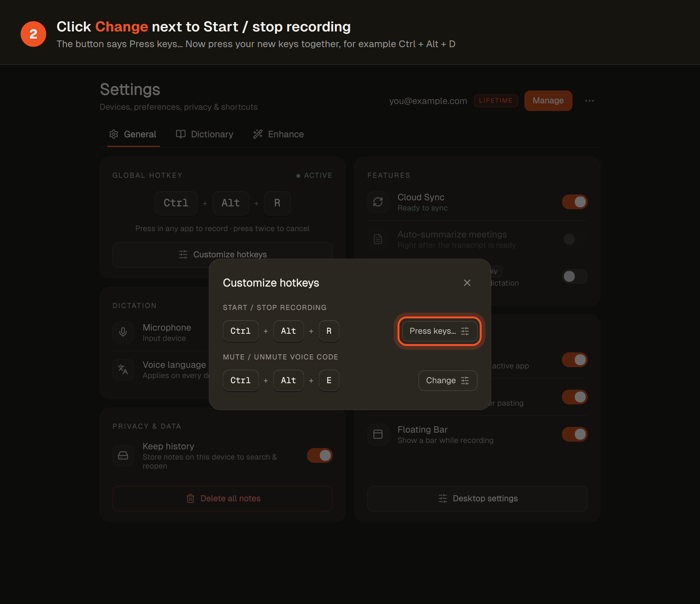Click the Press keys… button

point(439,331)
